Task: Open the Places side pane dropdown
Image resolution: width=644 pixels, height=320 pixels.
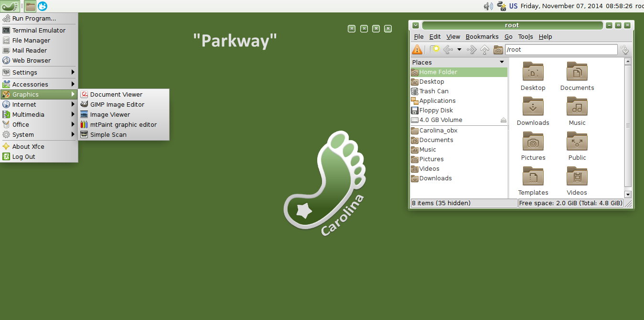Action: (502, 62)
